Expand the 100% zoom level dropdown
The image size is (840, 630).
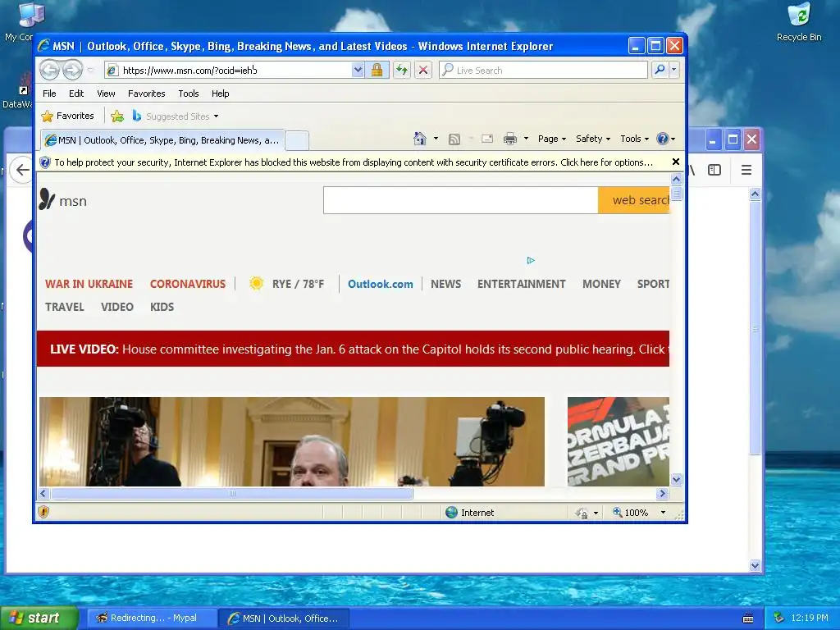coord(663,513)
